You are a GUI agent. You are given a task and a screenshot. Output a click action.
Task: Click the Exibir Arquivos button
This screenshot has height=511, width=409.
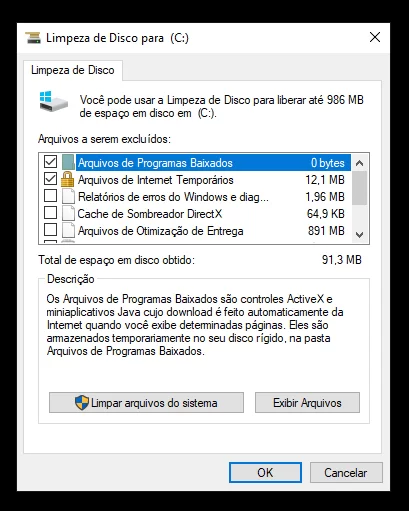tap(307, 403)
